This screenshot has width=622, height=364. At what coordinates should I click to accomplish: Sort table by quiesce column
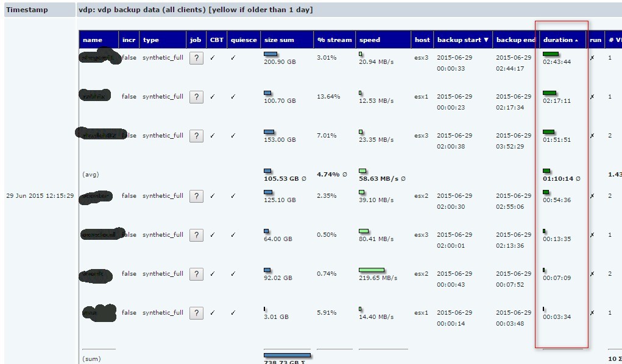point(244,40)
